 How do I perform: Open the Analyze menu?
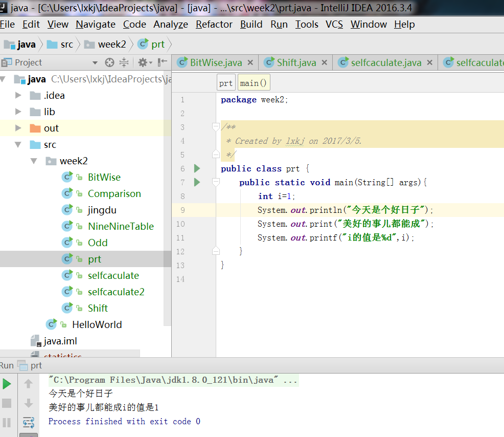point(171,25)
